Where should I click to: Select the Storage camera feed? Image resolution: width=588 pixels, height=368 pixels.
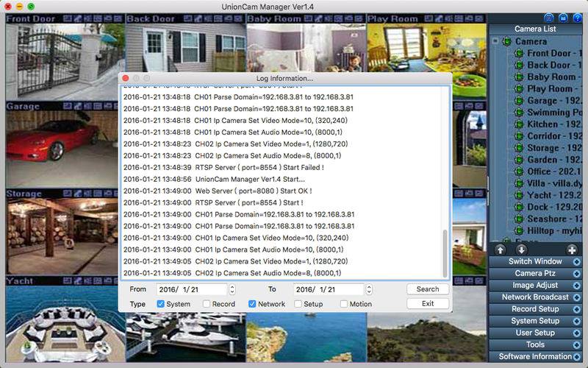coord(62,236)
